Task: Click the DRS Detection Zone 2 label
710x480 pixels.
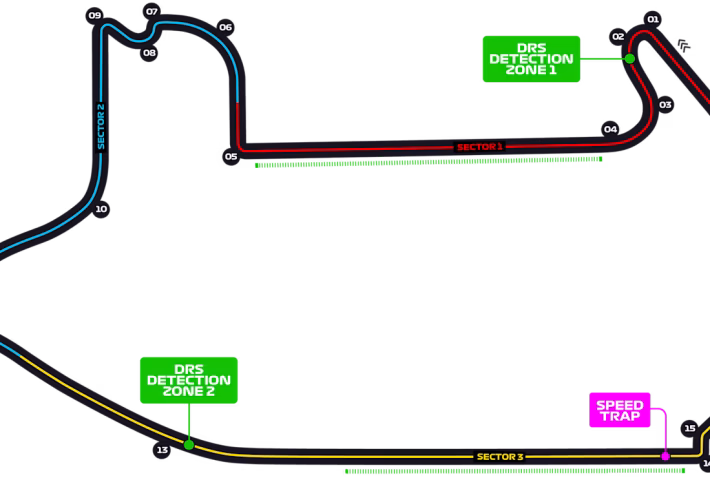Action: point(189,380)
